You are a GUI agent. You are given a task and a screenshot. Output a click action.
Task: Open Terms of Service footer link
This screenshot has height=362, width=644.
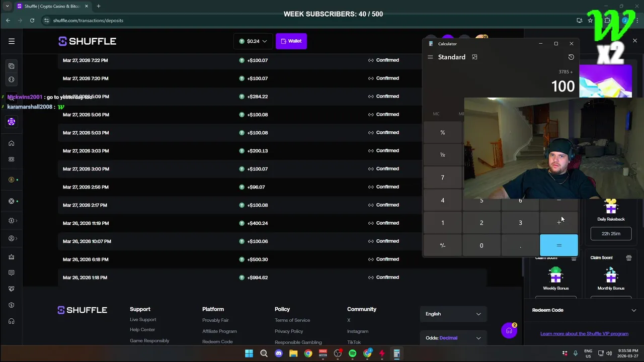pos(292,320)
